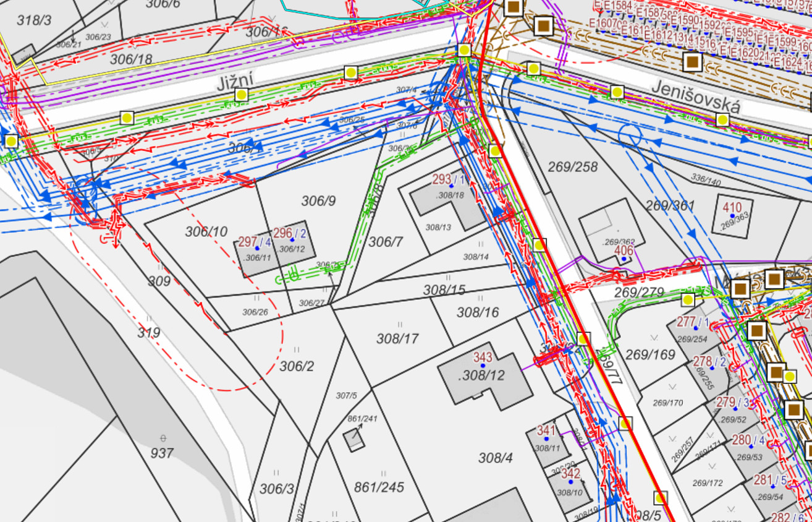The width and height of the screenshot is (812, 522).
Task: Select house number 281
Action: (763, 480)
